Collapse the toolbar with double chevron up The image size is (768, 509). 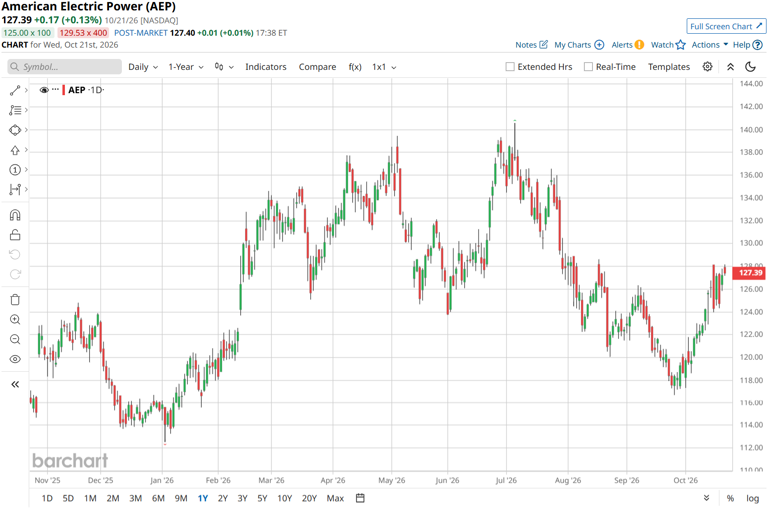coord(730,67)
